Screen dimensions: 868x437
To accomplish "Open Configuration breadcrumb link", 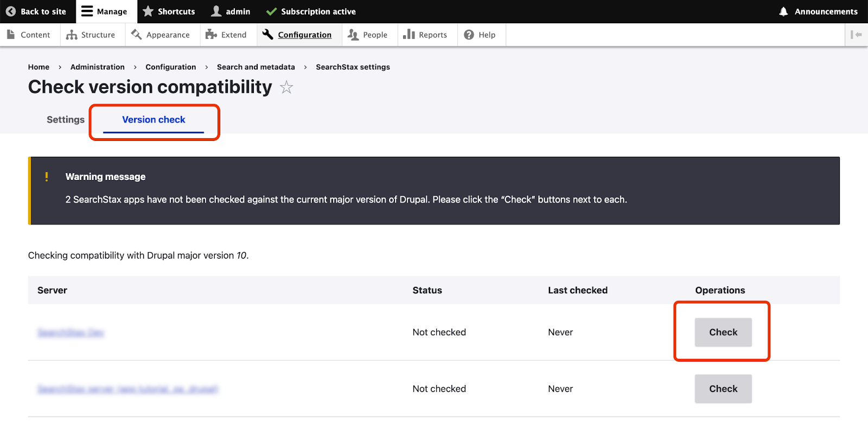I will (171, 67).
